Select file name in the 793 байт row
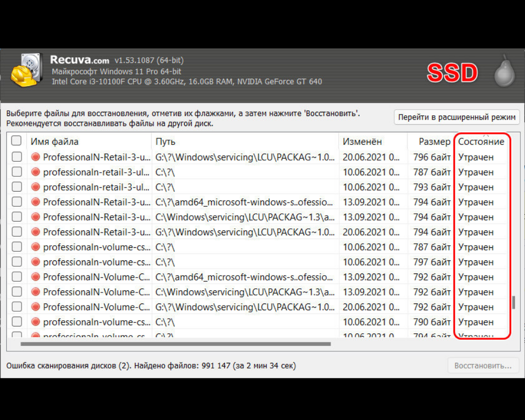 coord(96,187)
